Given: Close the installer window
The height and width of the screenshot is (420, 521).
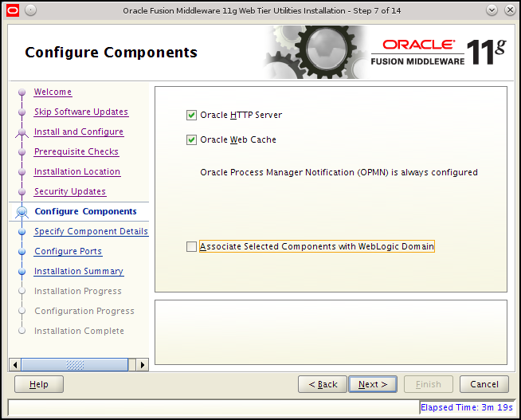Looking at the screenshot, I should coord(510,10).
